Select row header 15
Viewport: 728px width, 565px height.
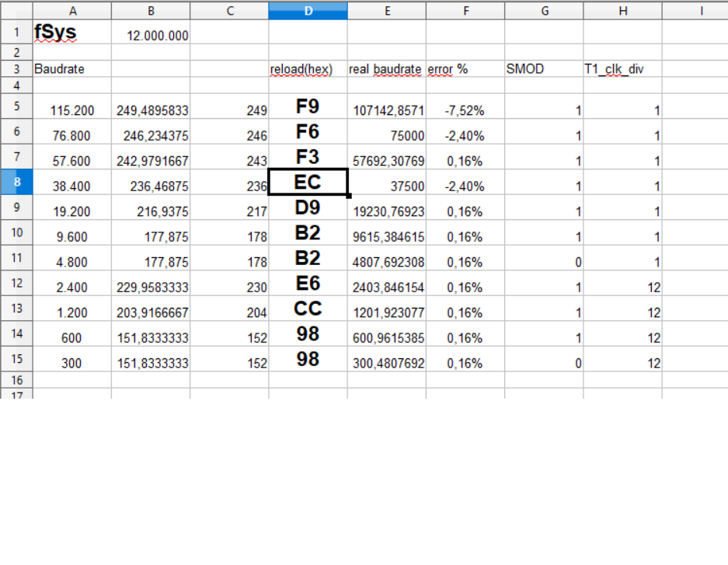(x=17, y=358)
